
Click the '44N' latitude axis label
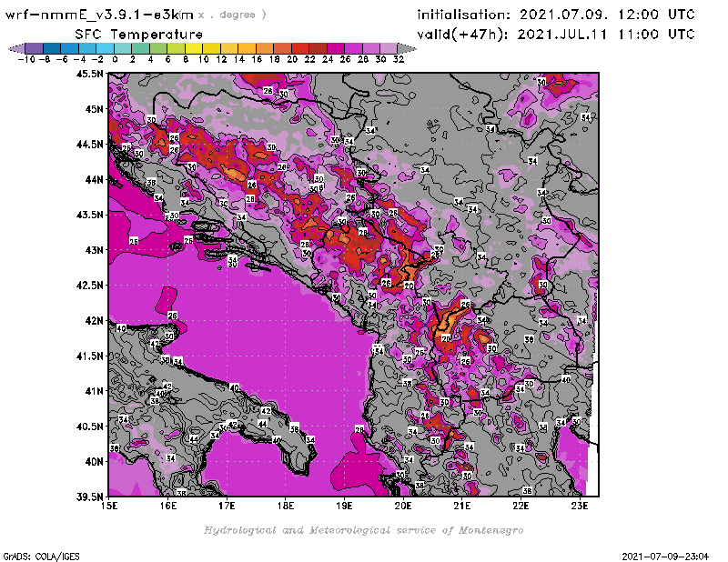coord(94,179)
